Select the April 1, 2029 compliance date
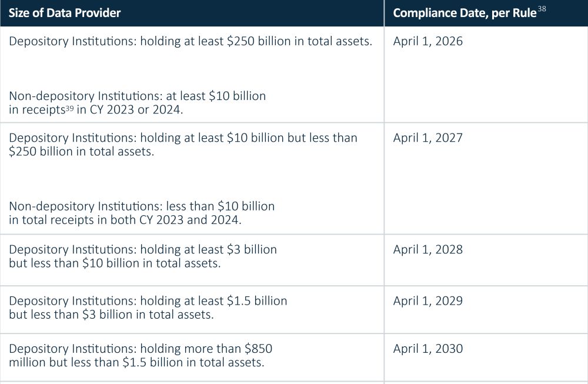Viewport: 588px width, 384px height. 427,301
